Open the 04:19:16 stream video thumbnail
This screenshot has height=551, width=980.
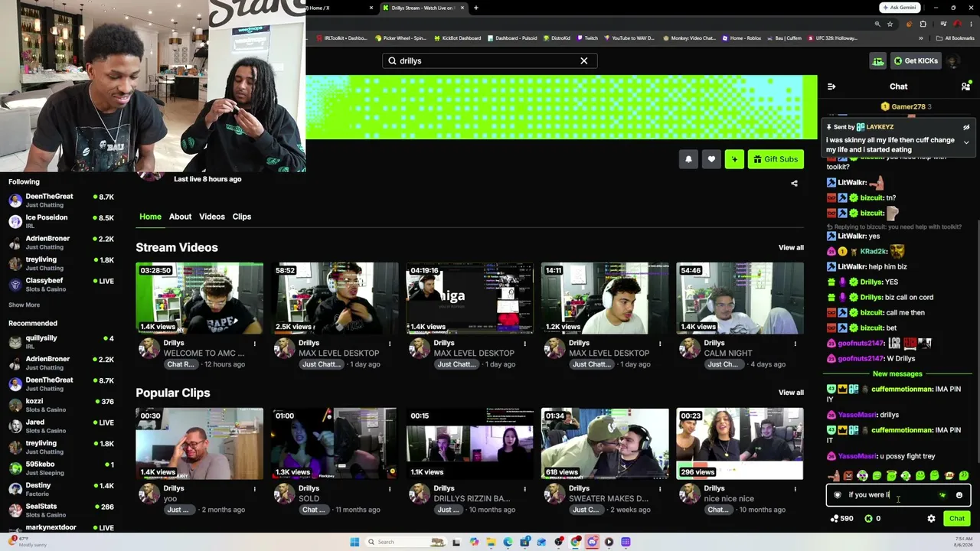coord(469,298)
